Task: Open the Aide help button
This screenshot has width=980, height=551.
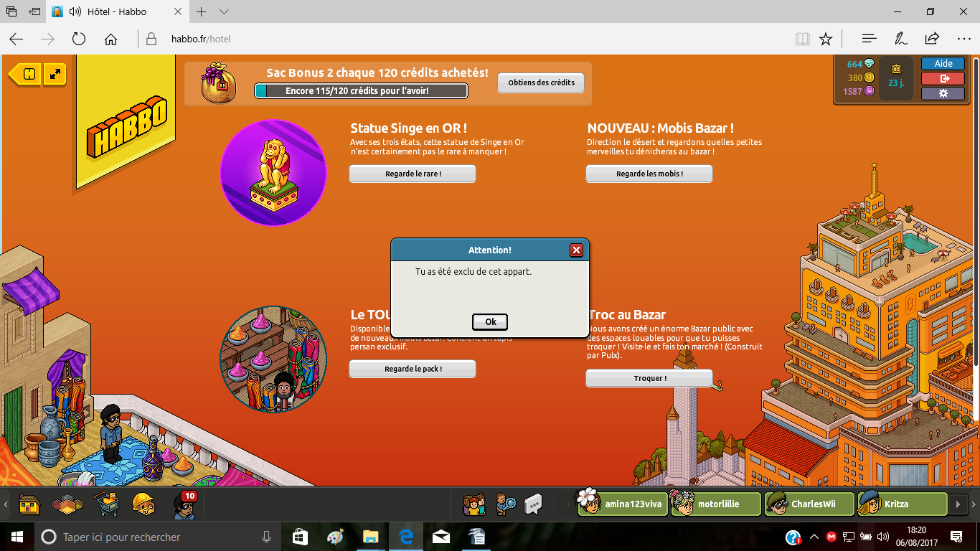Action: pos(943,64)
